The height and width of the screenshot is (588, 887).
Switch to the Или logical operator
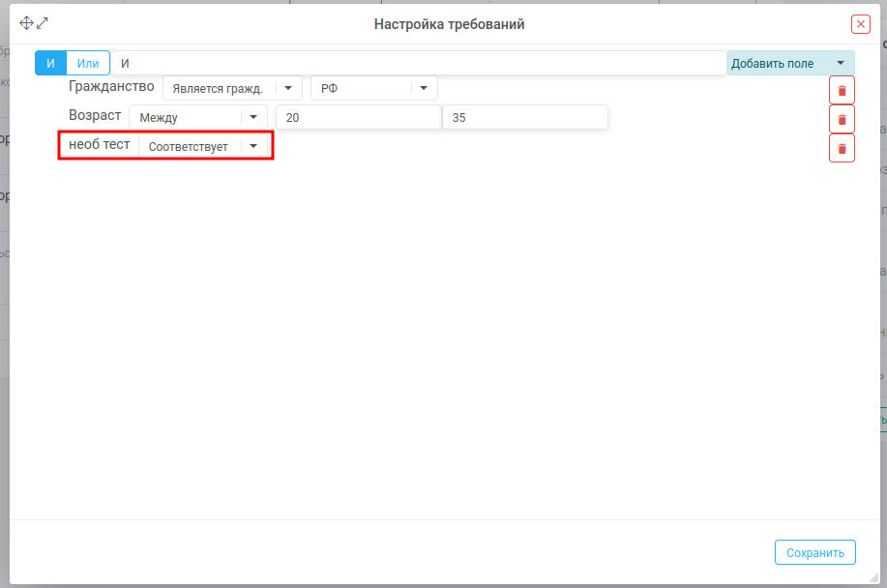coord(88,63)
